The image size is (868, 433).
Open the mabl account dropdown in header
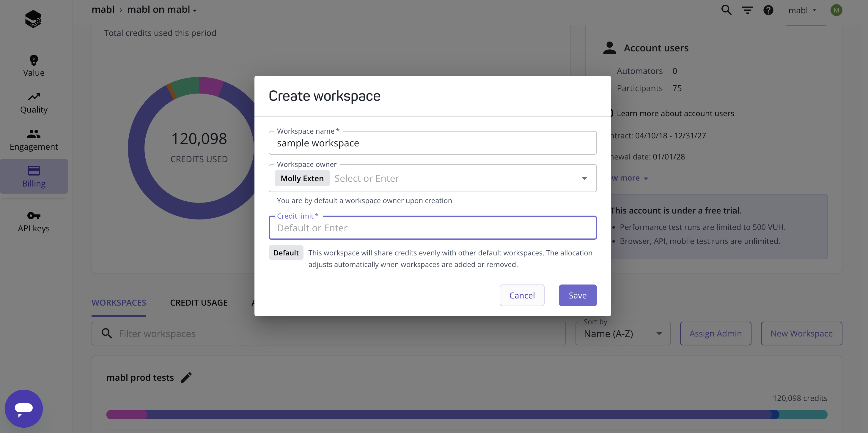(802, 10)
